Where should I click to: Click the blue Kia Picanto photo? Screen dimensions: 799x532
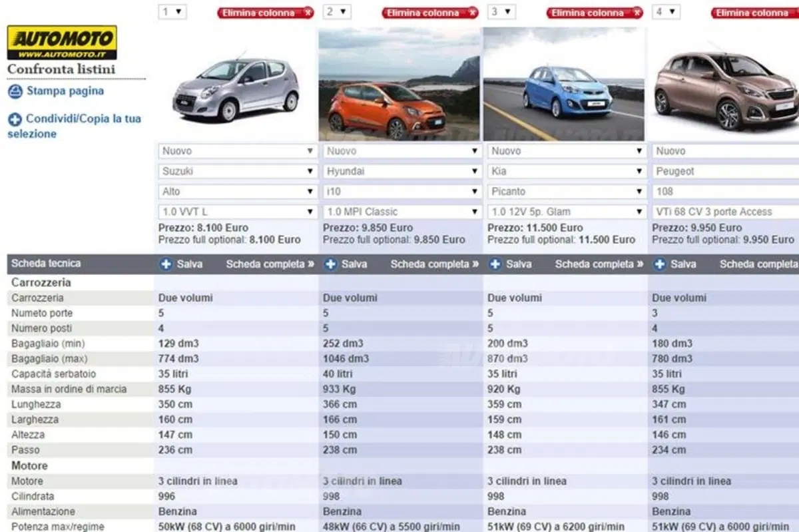tap(565, 84)
